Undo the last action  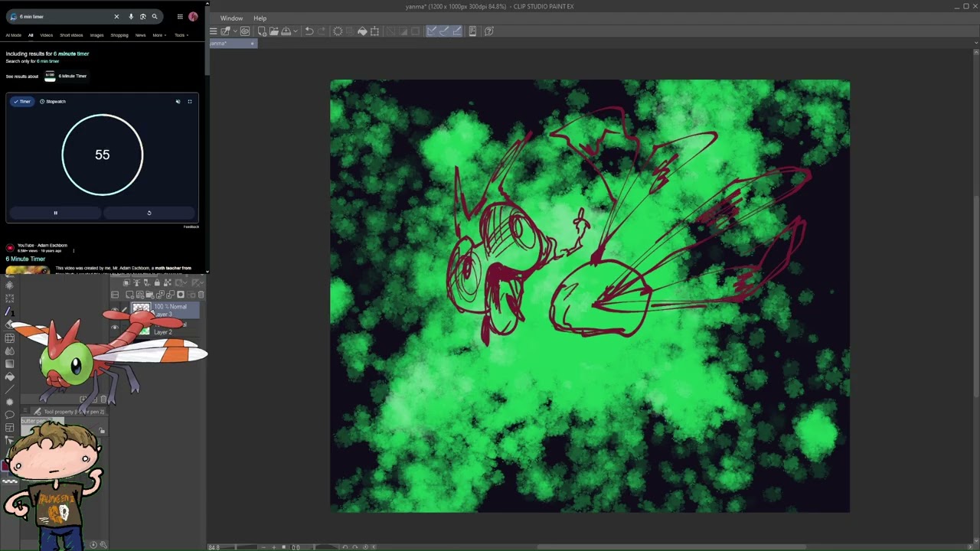[309, 31]
